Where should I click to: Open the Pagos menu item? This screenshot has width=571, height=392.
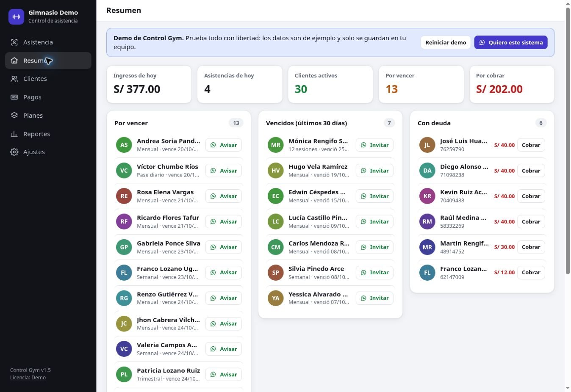(48, 97)
